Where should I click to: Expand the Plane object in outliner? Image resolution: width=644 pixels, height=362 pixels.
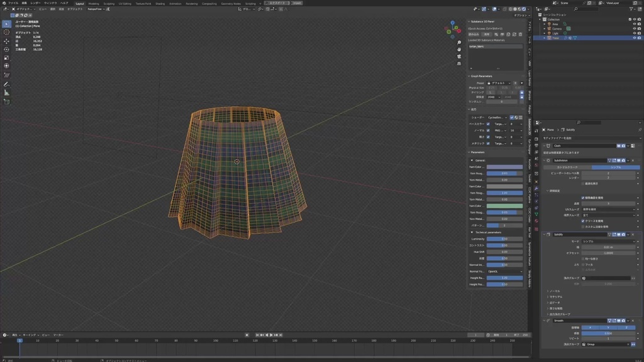[545, 38]
